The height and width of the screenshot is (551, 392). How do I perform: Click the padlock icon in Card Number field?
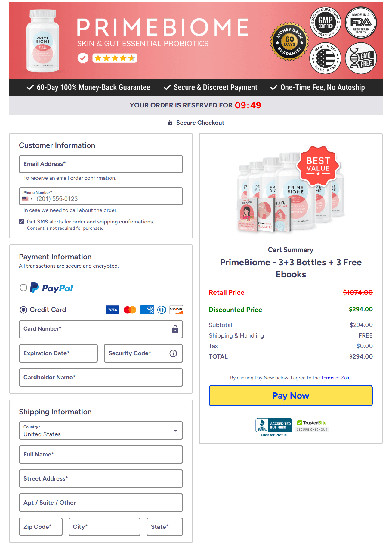pos(175,329)
